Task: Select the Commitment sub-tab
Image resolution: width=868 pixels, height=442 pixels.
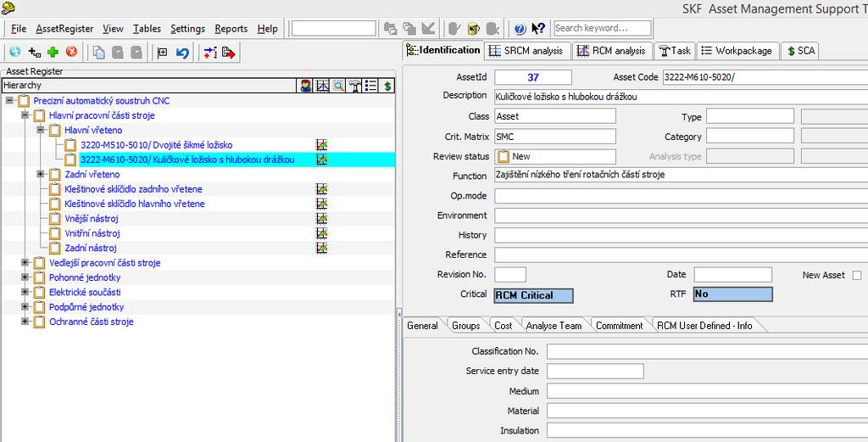Action: click(620, 326)
